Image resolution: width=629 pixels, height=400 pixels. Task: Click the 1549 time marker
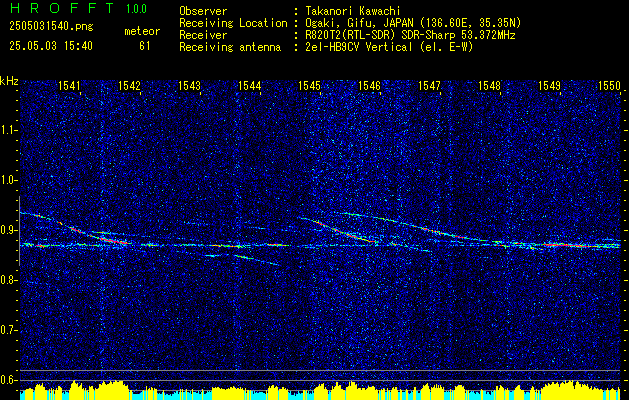pos(550,85)
